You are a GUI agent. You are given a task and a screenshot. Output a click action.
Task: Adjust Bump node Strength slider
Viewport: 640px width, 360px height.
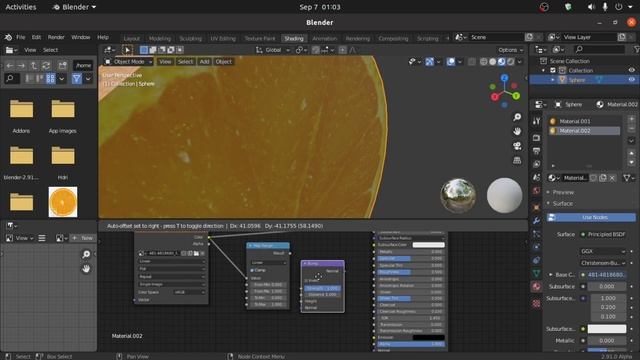322,288
